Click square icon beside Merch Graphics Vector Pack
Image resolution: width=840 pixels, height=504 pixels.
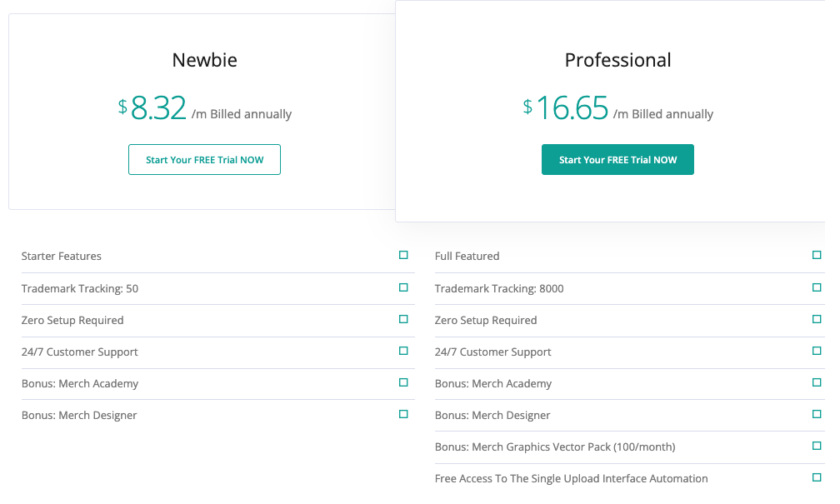pos(817,446)
